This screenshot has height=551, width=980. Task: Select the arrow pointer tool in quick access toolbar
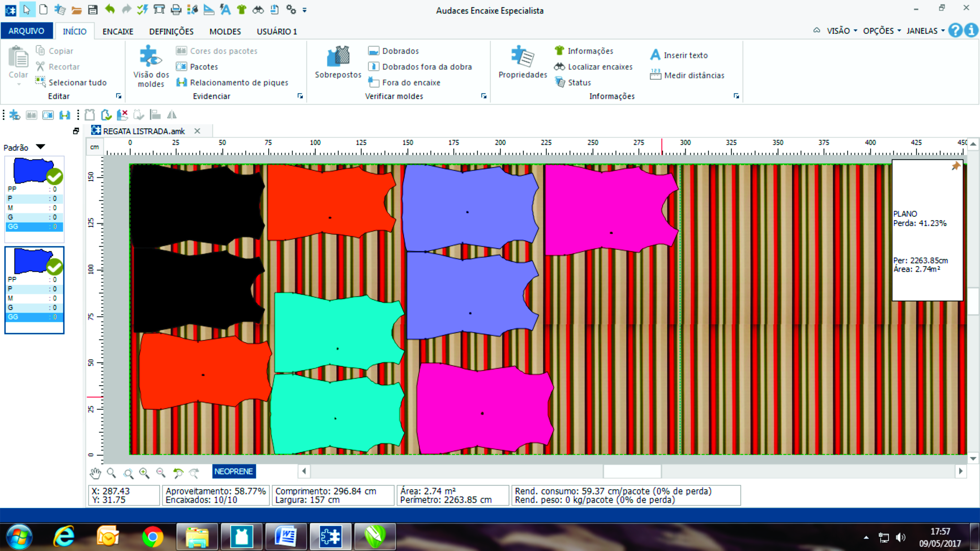(x=27, y=9)
